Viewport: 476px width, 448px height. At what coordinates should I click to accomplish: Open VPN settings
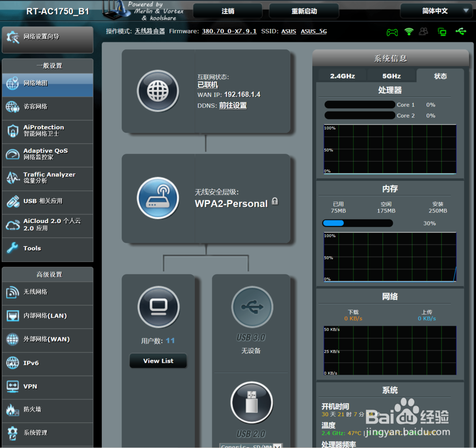pos(47,387)
